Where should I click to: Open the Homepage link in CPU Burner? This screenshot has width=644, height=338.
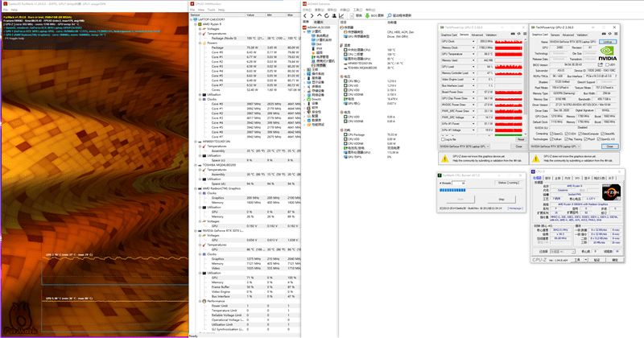click(514, 208)
